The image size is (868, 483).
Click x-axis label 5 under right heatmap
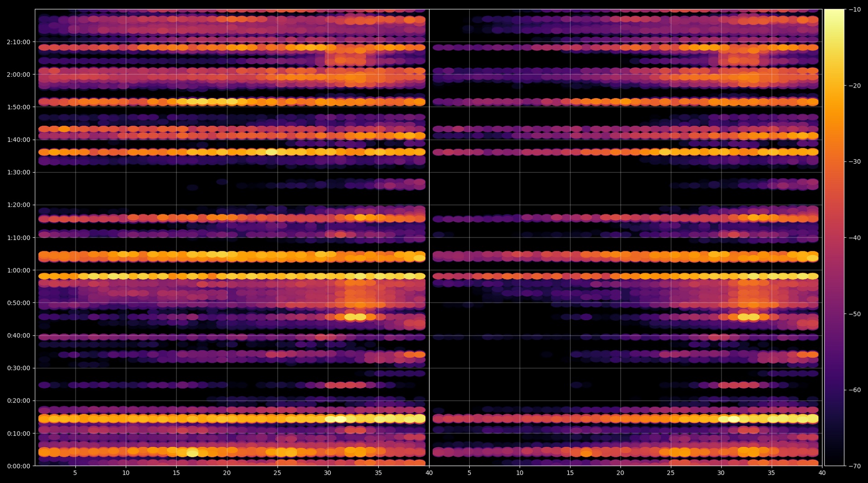tap(469, 473)
